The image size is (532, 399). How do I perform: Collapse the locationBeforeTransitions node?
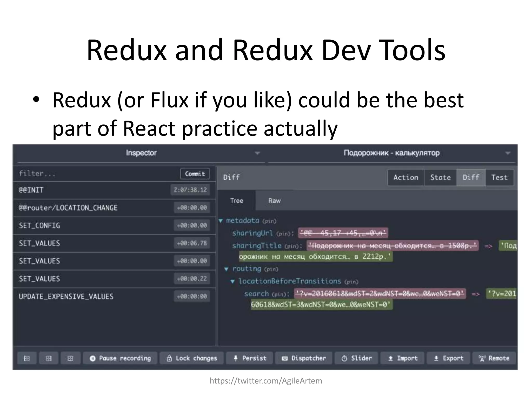coord(233,281)
